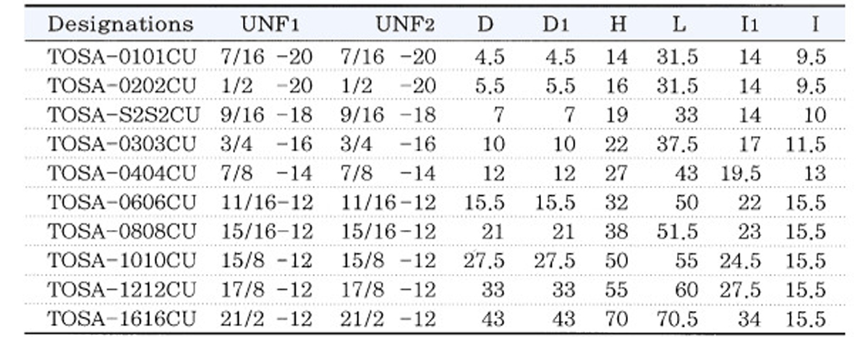Image resolution: width=868 pixels, height=337 pixels.
Task: Click the L column header
Action: point(678,24)
